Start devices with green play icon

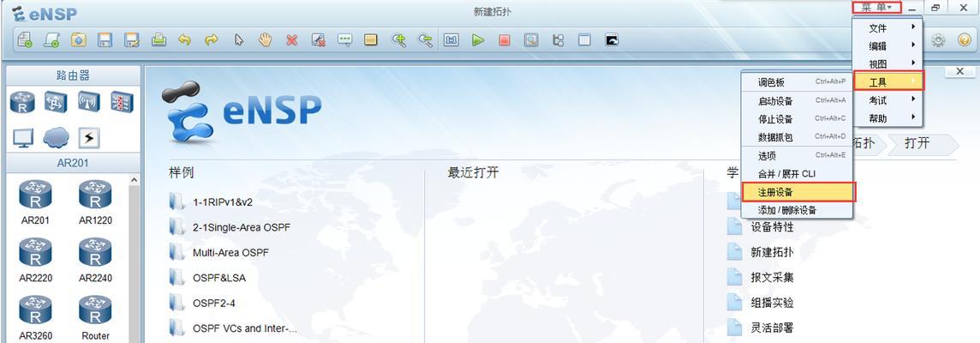point(478,40)
